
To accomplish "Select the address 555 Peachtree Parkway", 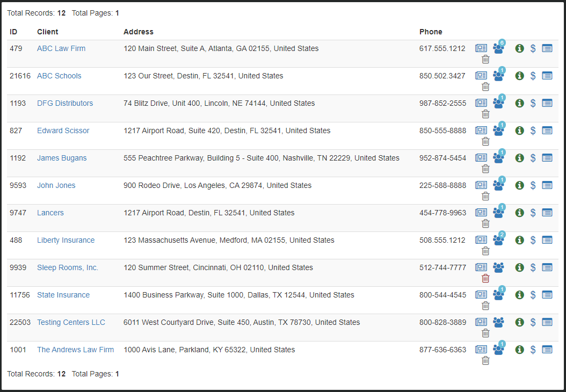I will [x=262, y=158].
